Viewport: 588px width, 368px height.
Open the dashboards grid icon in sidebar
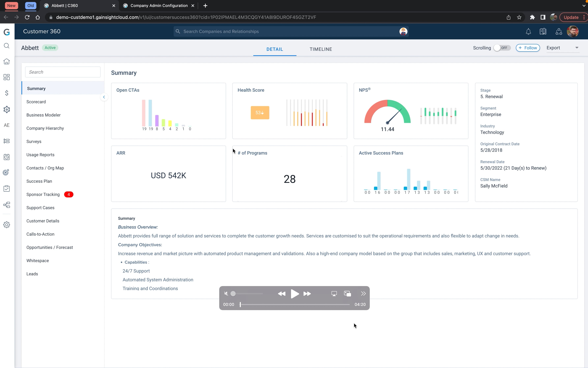(x=7, y=77)
